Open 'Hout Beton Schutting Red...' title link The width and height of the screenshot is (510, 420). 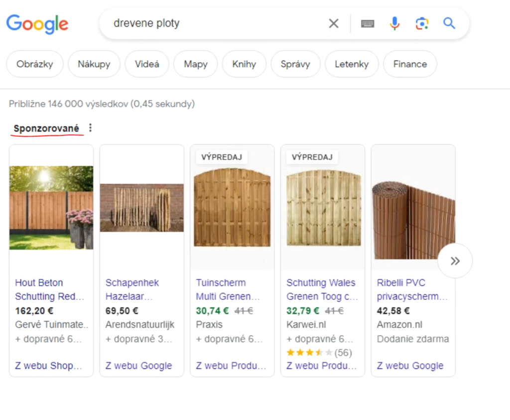49,289
